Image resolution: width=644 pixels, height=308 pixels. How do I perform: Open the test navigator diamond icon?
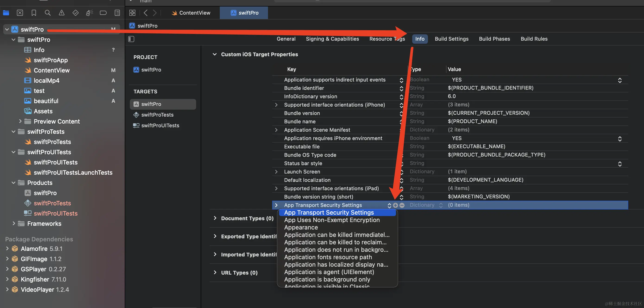76,13
